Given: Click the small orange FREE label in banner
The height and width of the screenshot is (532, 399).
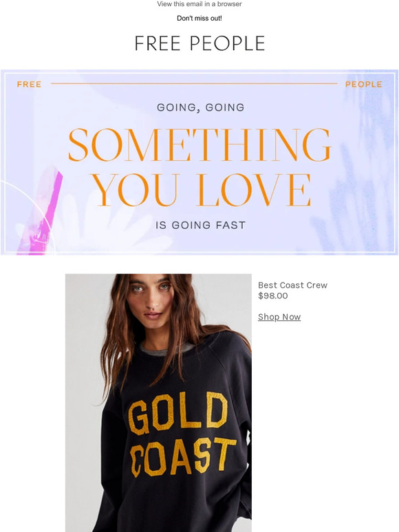Looking at the screenshot, I should pos(29,84).
